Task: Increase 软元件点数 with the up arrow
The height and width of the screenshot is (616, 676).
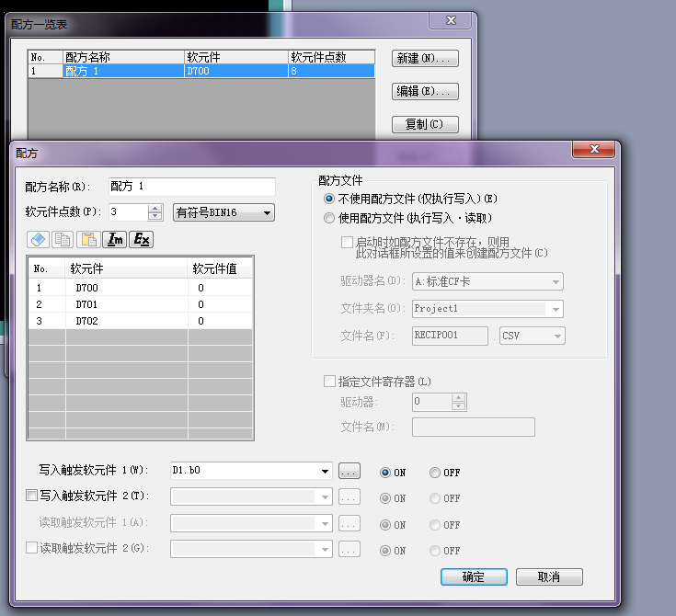Action: 155,208
